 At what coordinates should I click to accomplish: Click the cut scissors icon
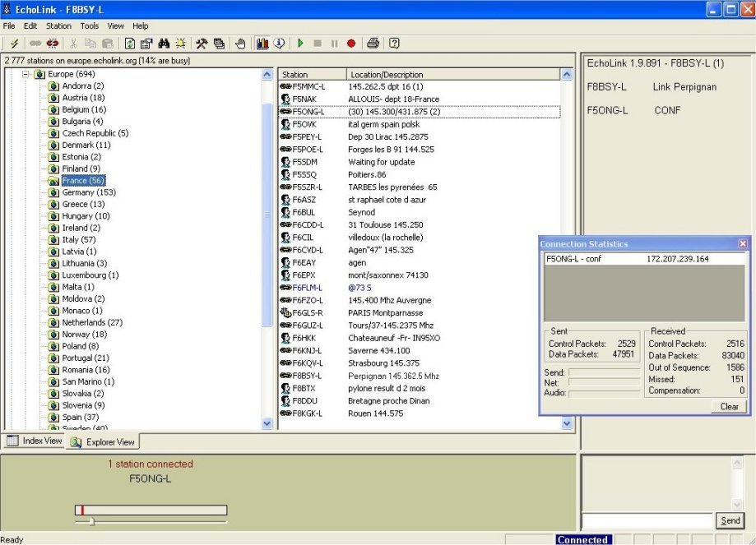73,44
